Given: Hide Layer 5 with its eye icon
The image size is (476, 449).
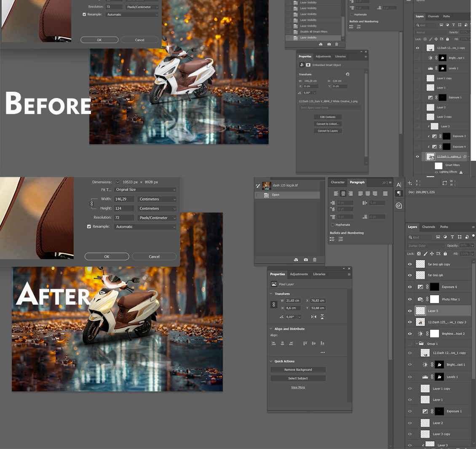Looking at the screenshot, I should (410, 311).
